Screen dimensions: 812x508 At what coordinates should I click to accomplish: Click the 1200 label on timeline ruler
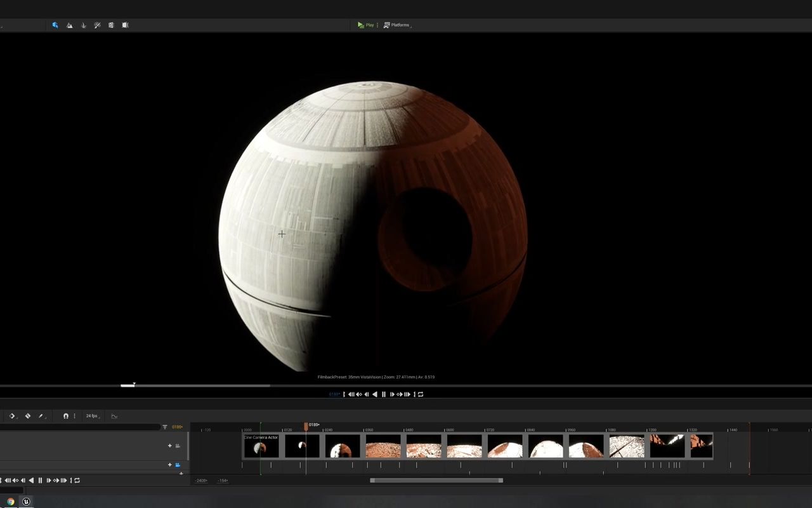652,430
